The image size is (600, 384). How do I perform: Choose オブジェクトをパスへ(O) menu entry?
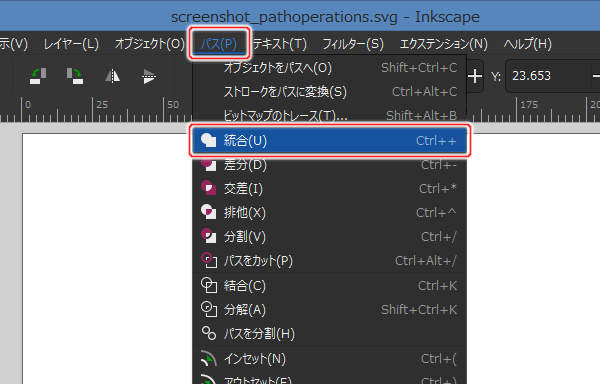329,68
